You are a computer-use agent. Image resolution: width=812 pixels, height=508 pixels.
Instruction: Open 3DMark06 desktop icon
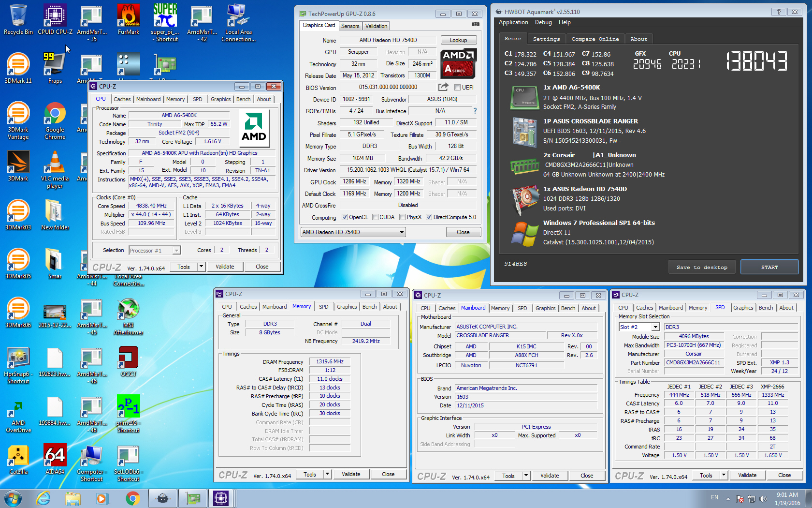[18, 313]
